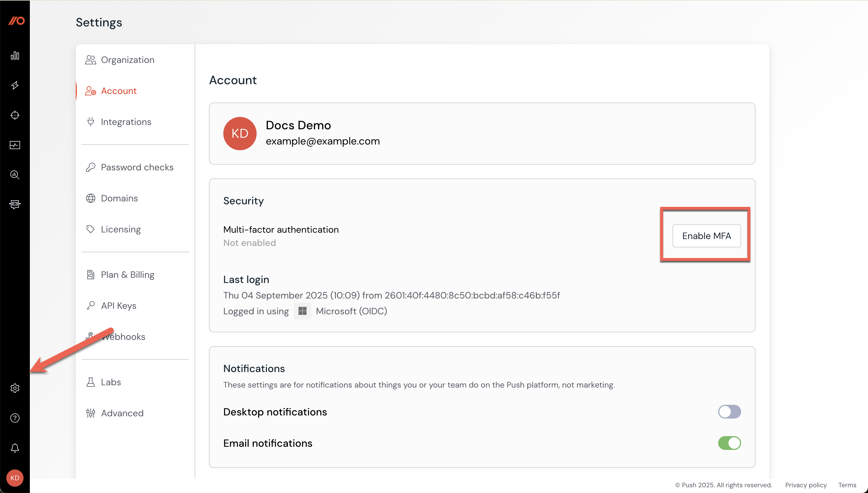Switch to Integrations settings section
The image size is (868, 493).
click(126, 122)
